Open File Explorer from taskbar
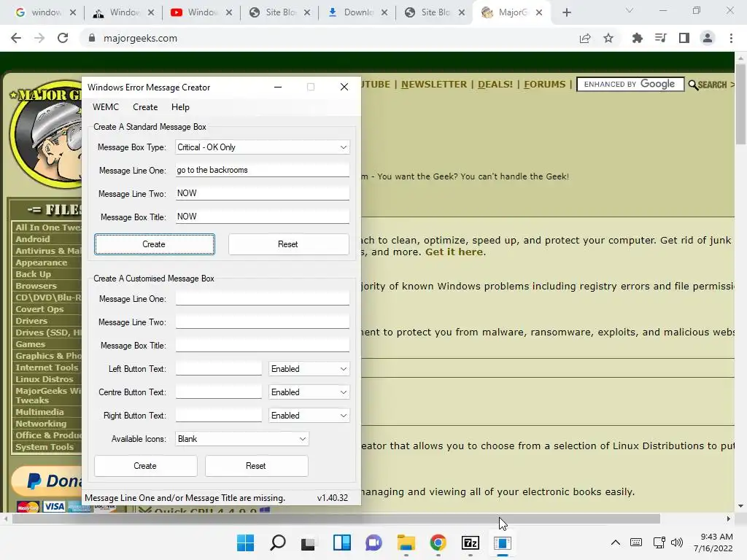Viewport: 747px width, 560px height. click(x=406, y=542)
